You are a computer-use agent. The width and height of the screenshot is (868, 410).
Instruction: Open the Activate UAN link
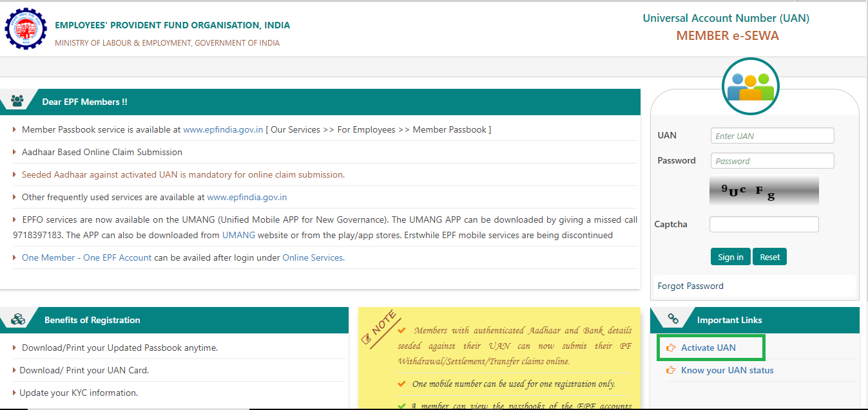tap(708, 348)
